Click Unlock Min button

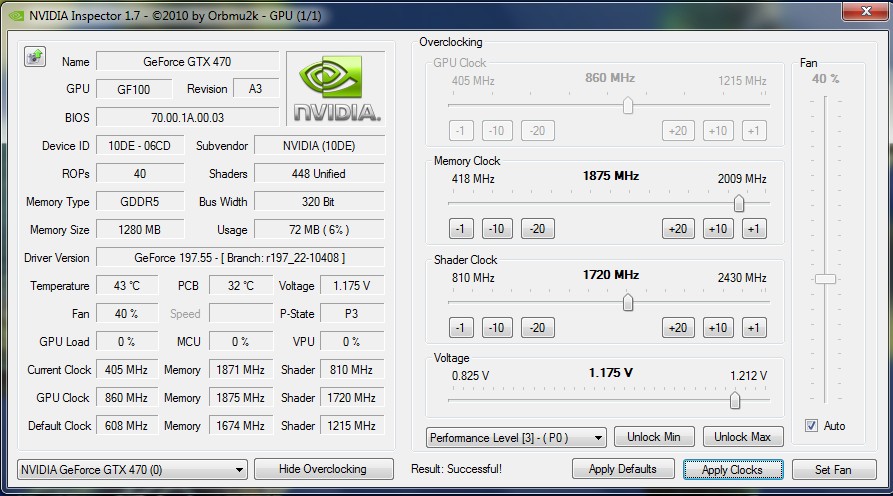(654, 437)
